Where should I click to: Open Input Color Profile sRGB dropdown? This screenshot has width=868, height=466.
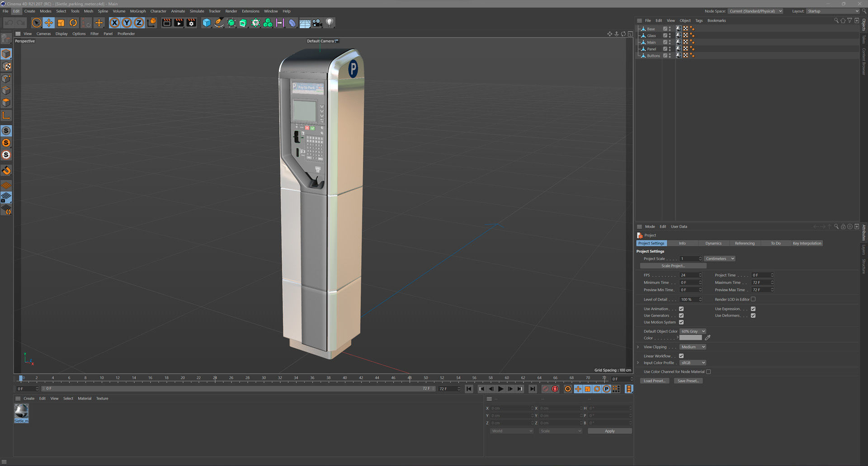693,363
